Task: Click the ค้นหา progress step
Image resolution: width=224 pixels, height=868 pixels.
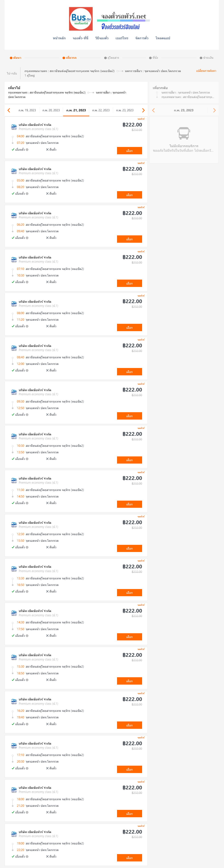Action: coord(16,58)
